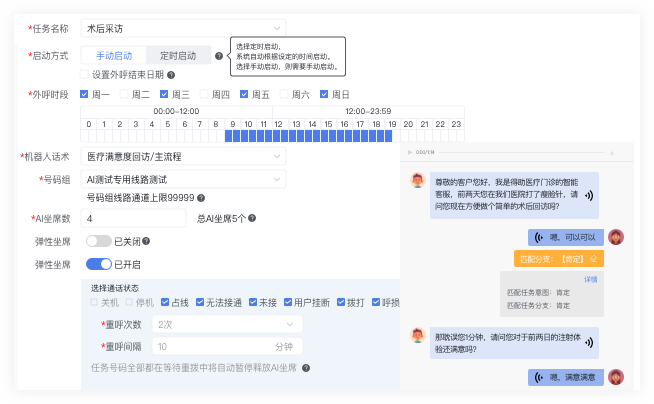The width and height of the screenshot is (654, 404).
Task: Check 周六 checkbox
Action: tap(284, 94)
